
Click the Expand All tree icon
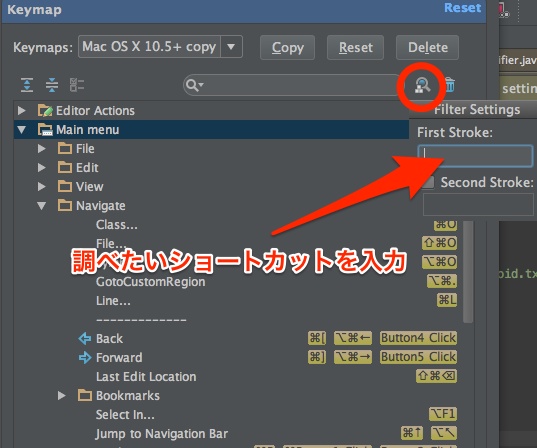point(27,85)
